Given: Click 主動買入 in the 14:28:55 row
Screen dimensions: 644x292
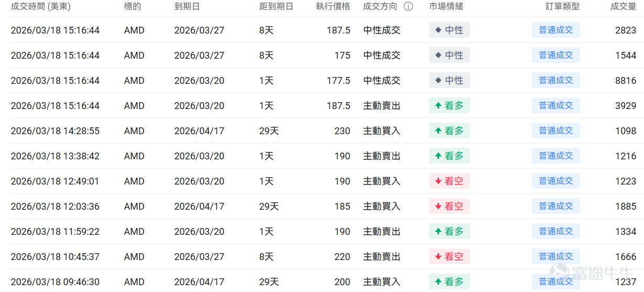Looking at the screenshot, I should (x=382, y=131).
